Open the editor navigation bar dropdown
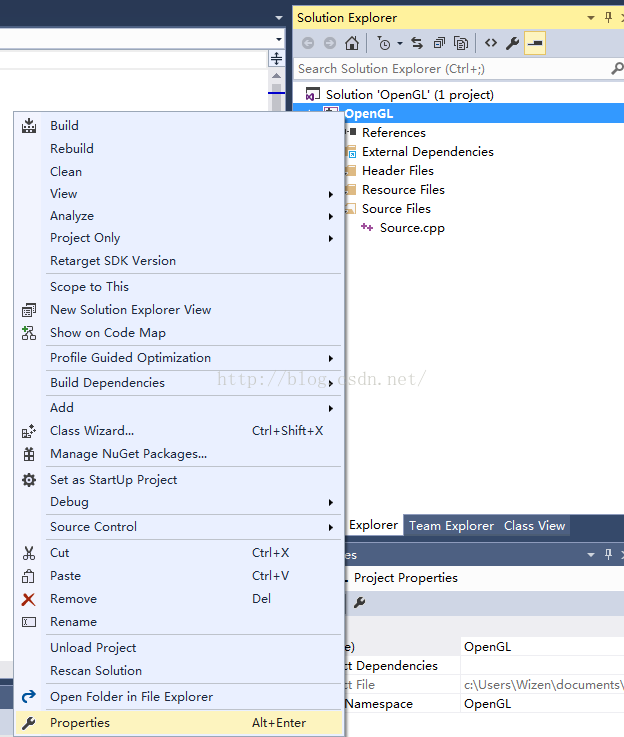 279,39
